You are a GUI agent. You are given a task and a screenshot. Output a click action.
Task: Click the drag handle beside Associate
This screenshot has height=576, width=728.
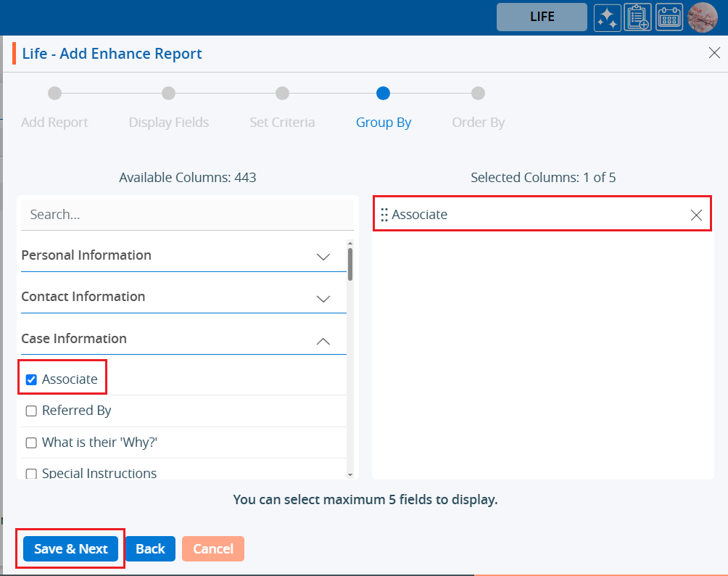tap(384, 215)
